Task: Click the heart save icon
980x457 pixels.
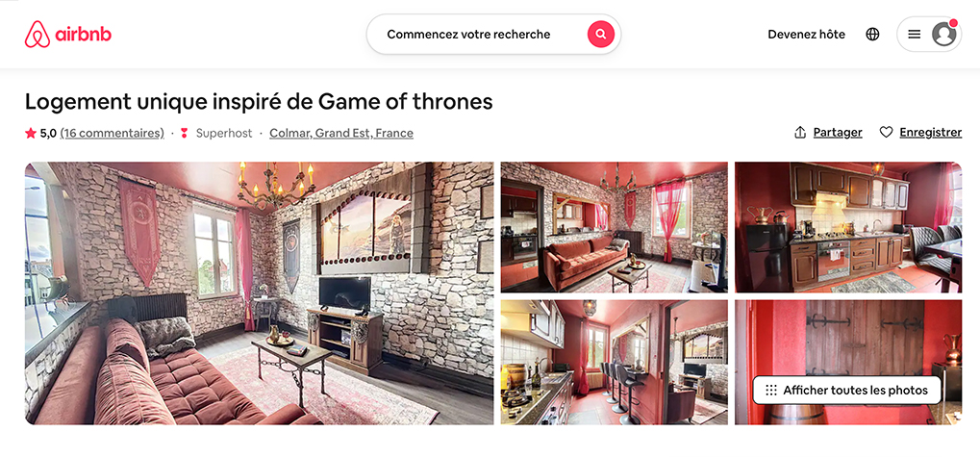Action: tap(886, 133)
